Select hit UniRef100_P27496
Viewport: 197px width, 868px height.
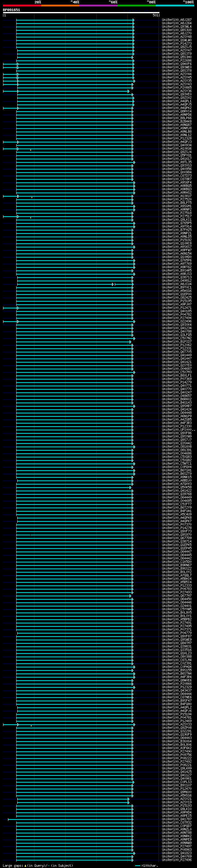(177, 860)
